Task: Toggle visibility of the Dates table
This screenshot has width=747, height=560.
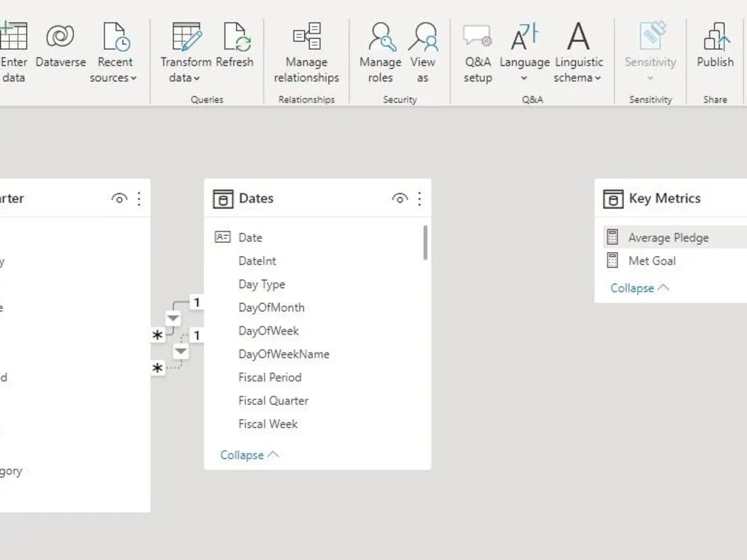Action: (400, 199)
